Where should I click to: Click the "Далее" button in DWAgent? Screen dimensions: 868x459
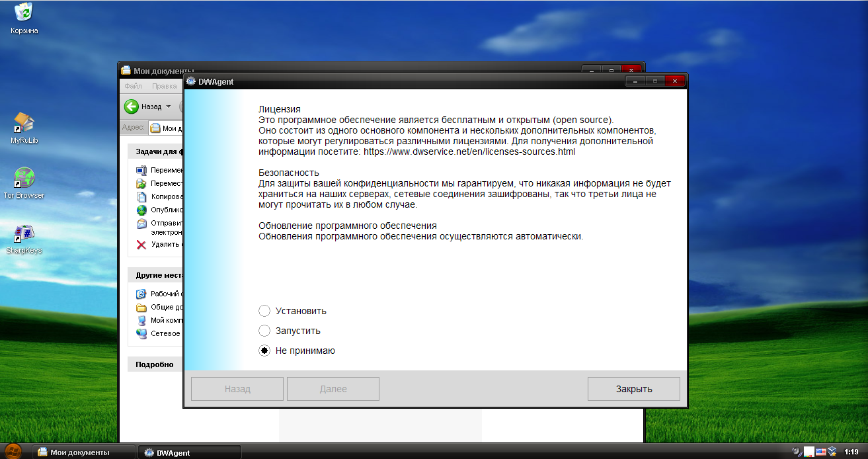pyautogui.click(x=333, y=389)
